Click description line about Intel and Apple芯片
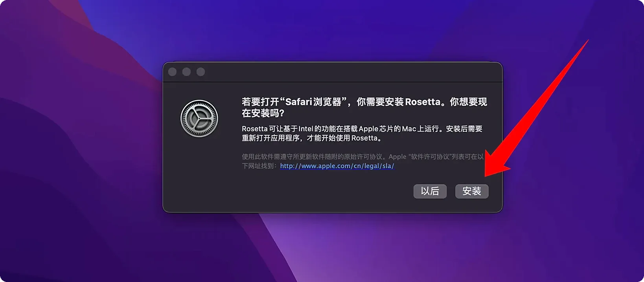The height and width of the screenshot is (282, 644). (362, 129)
